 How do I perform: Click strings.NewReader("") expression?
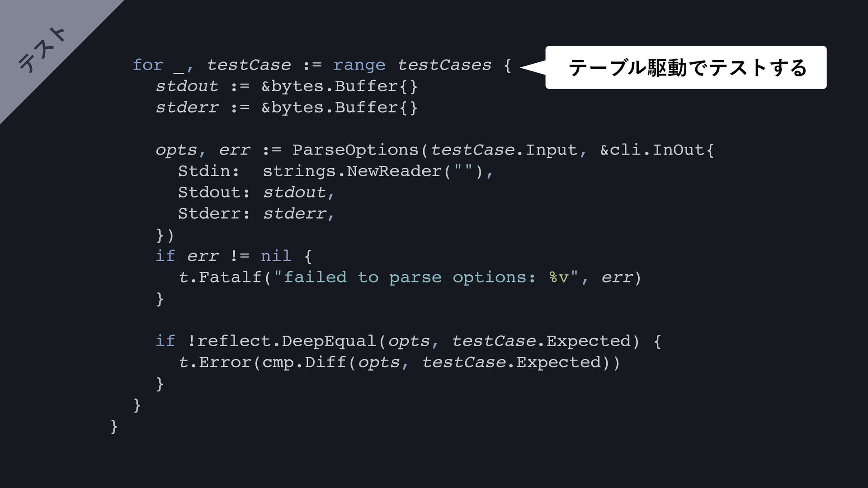[373, 171]
